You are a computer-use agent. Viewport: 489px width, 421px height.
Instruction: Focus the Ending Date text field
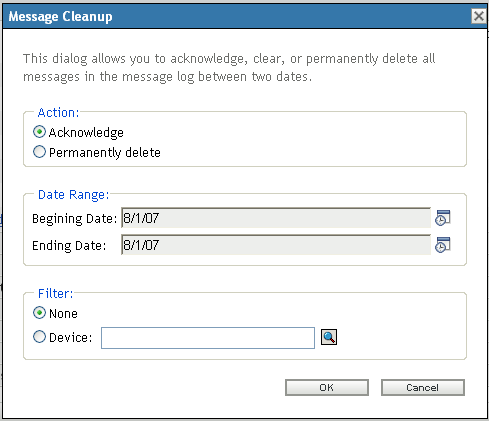click(276, 245)
